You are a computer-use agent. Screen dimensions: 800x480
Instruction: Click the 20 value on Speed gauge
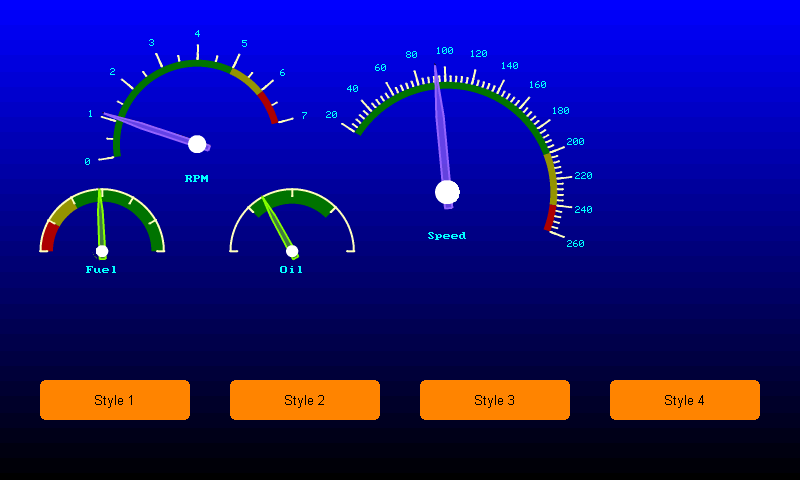point(332,115)
